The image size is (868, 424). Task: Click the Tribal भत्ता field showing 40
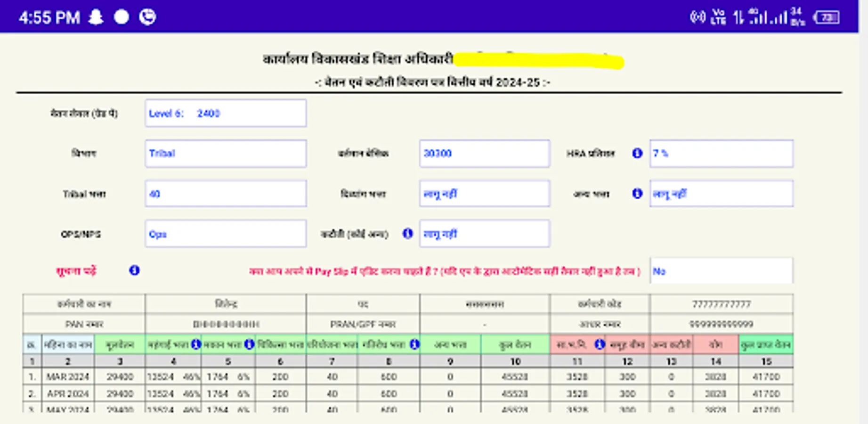(x=226, y=193)
